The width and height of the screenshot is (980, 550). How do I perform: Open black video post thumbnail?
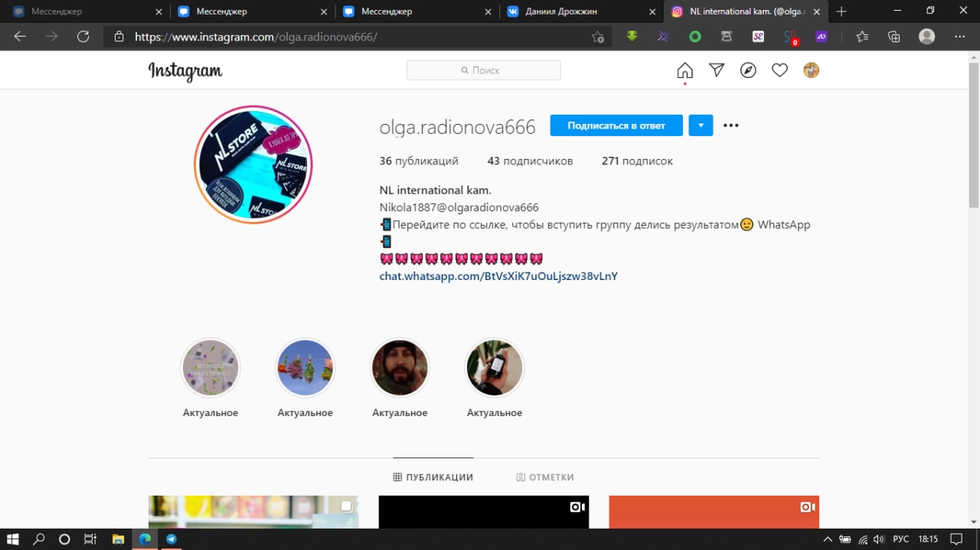tap(484, 512)
